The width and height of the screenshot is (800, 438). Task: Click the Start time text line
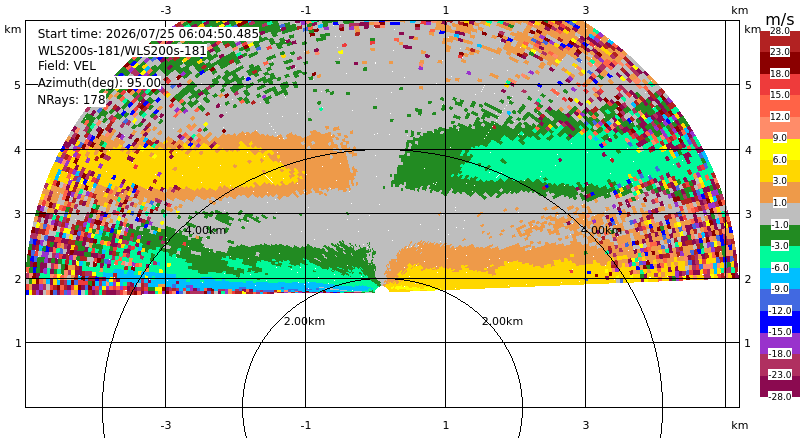pos(148,34)
